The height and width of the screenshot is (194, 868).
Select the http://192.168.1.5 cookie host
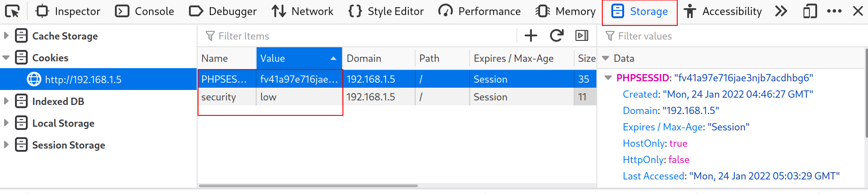83,80
